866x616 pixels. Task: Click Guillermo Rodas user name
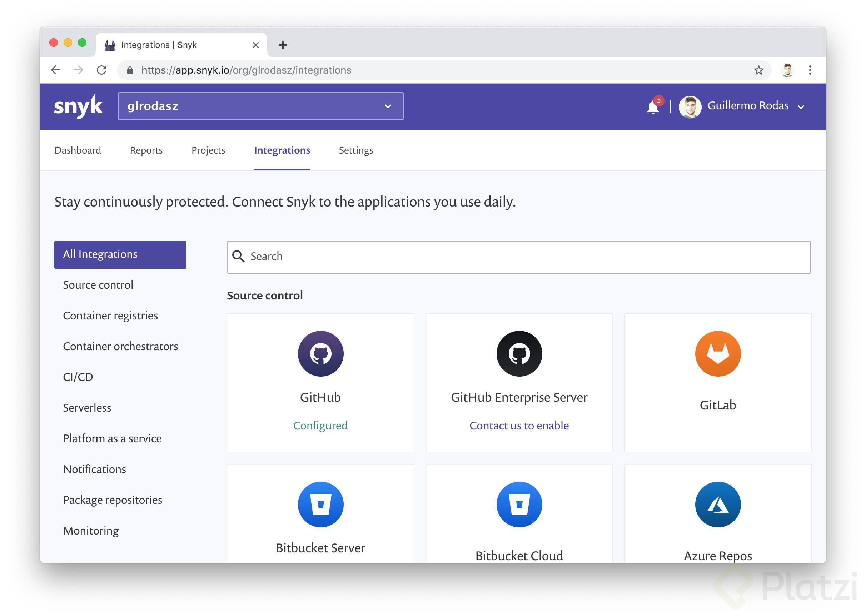pyautogui.click(x=748, y=105)
